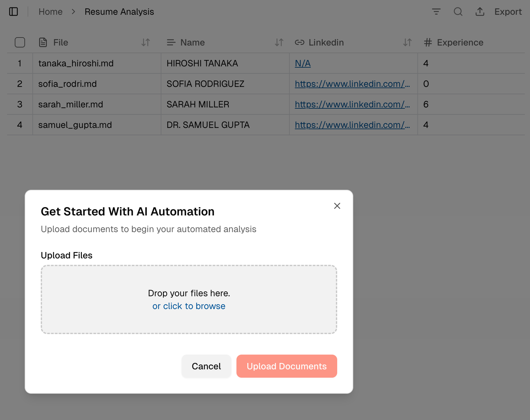Click the export upload arrow icon
This screenshot has height=420, width=530.
(480, 12)
